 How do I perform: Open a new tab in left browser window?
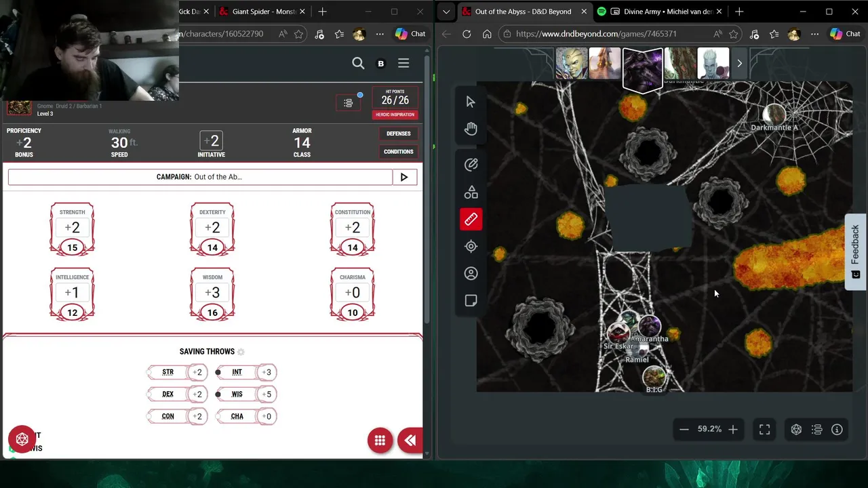point(323,12)
